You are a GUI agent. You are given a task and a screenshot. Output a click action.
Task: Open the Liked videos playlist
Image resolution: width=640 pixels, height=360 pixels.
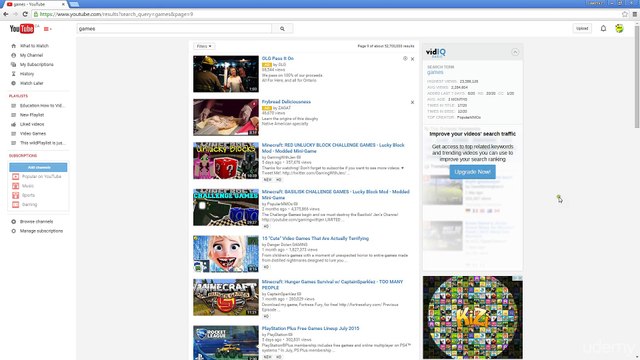coord(32,124)
